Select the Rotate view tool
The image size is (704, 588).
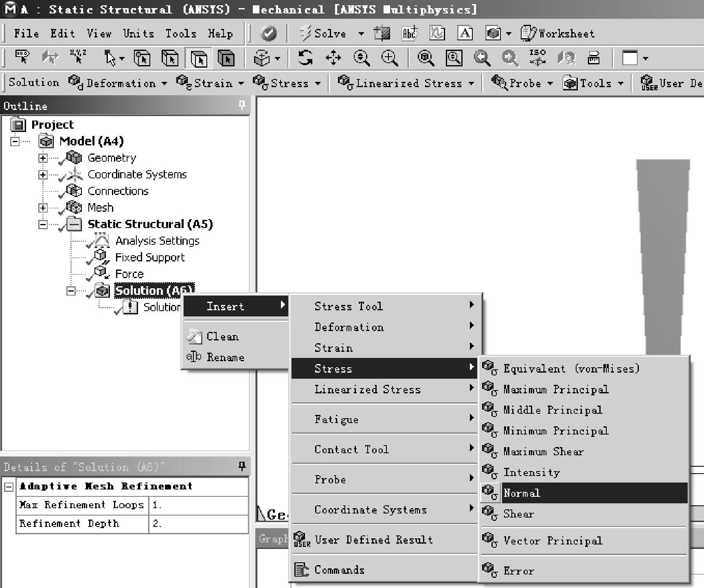pos(305,58)
